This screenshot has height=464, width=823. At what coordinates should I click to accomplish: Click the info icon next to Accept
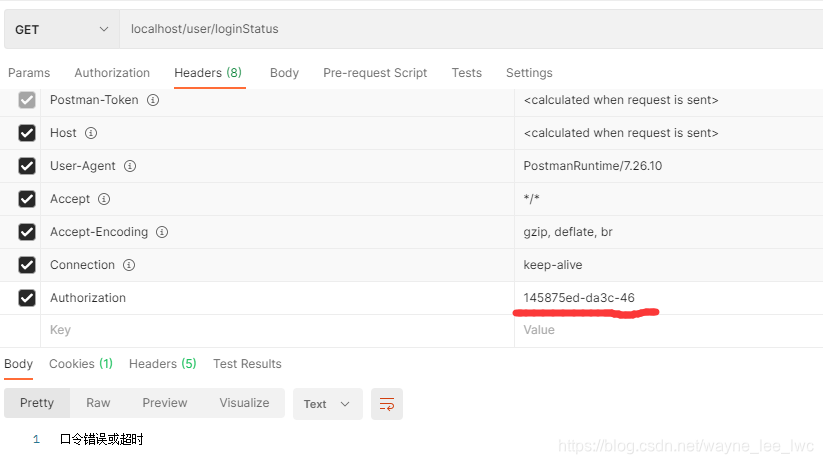[104, 199]
